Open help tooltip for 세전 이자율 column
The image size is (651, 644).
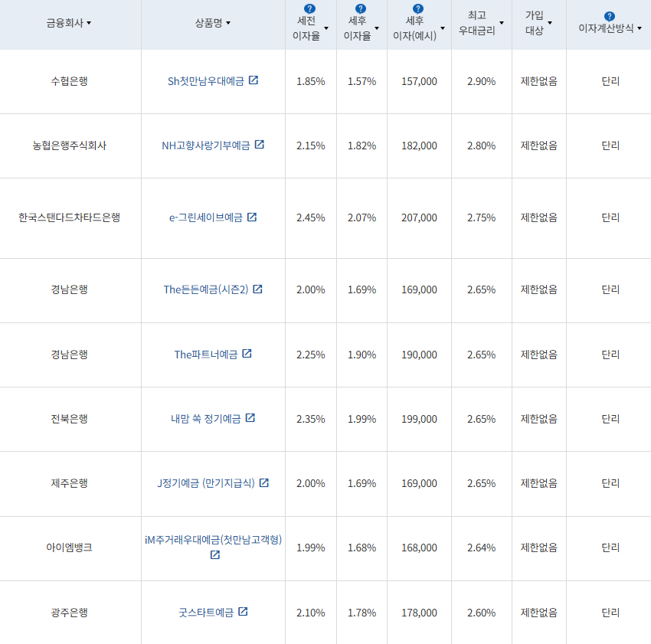click(x=309, y=7)
